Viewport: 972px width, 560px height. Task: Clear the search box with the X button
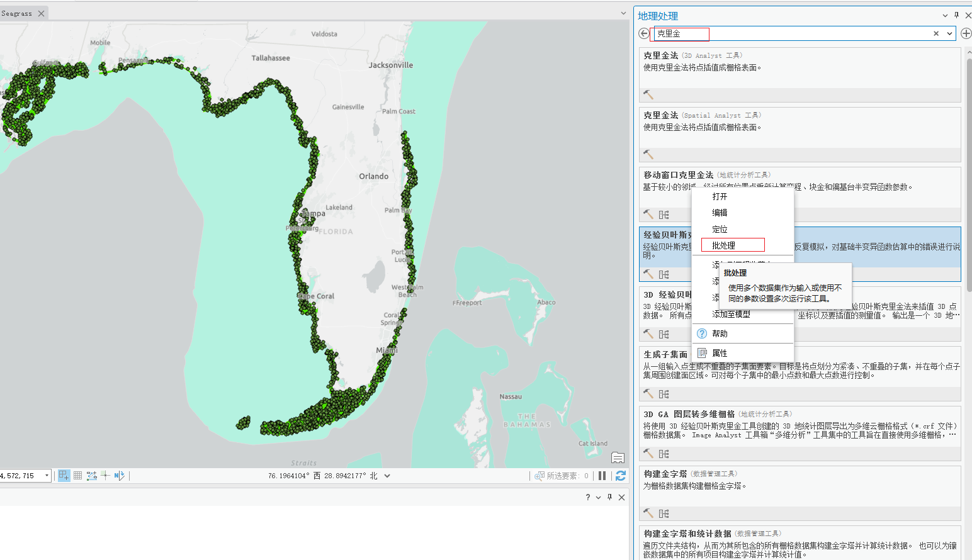pos(935,33)
